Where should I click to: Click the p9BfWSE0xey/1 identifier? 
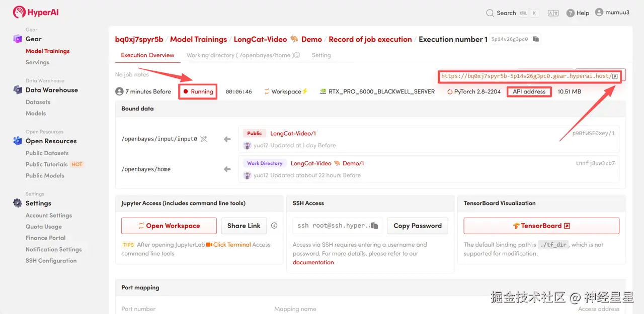click(594, 133)
